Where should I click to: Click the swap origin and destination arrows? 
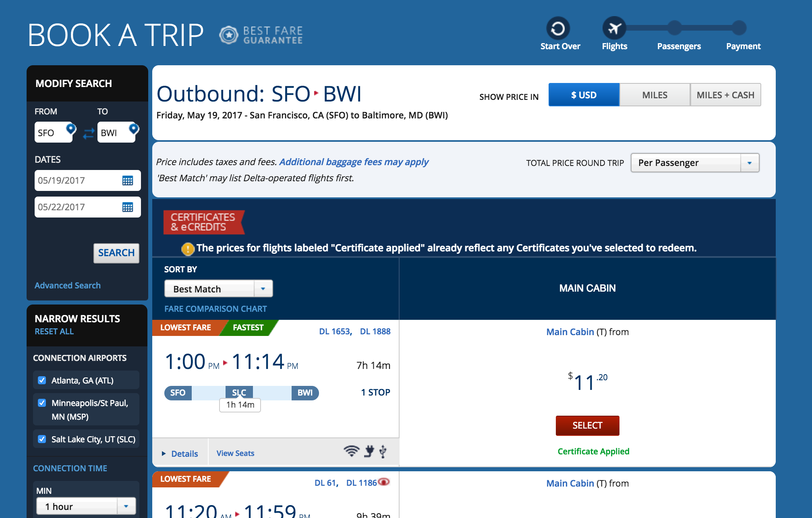[x=89, y=133]
